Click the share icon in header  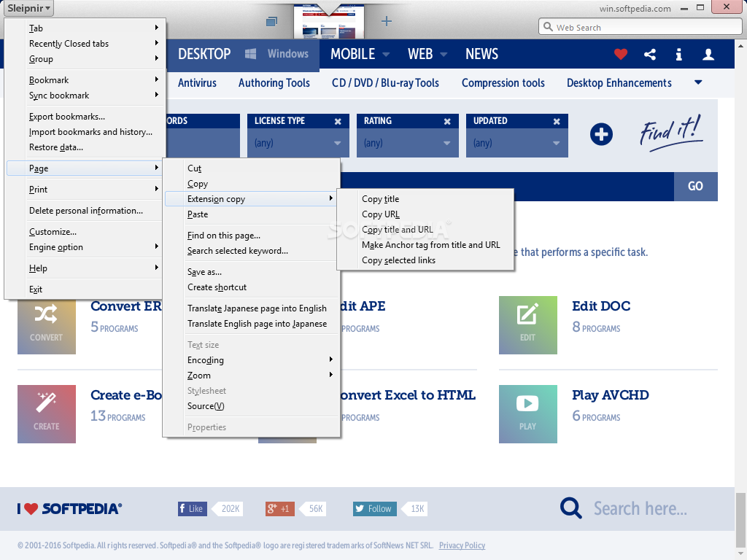click(x=650, y=54)
